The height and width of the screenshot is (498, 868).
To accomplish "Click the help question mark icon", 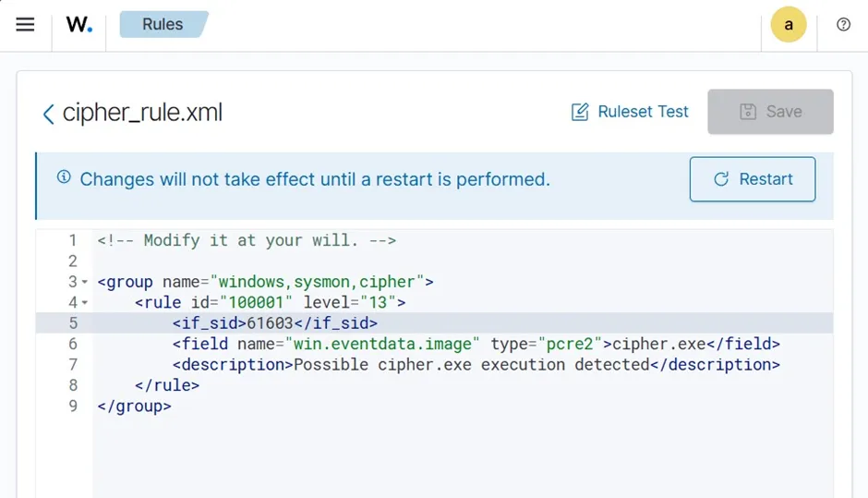I will (x=843, y=25).
